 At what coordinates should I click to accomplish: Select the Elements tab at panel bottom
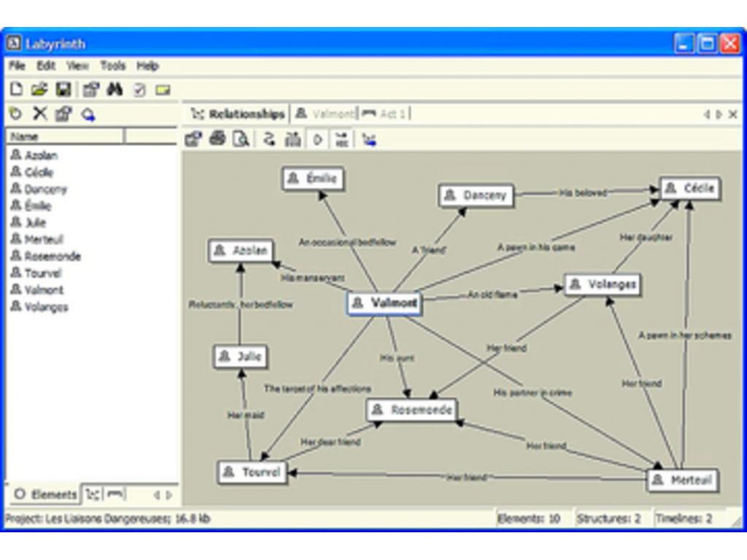coord(45,494)
